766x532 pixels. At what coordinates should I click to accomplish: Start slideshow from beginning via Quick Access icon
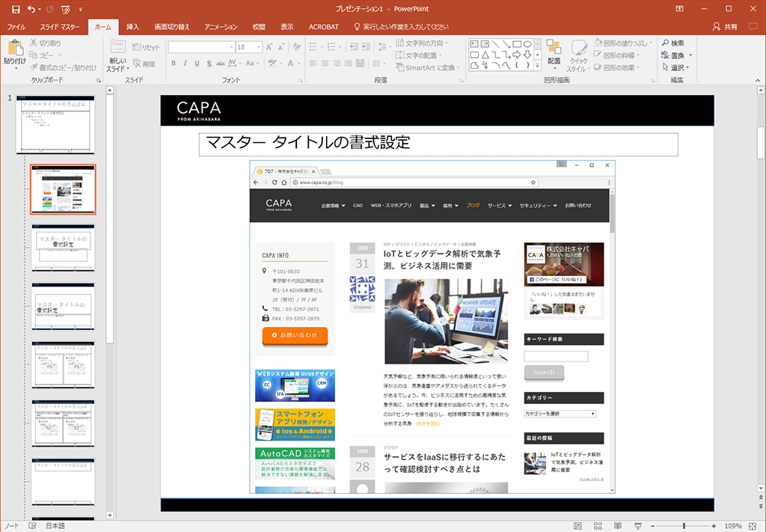66,9
